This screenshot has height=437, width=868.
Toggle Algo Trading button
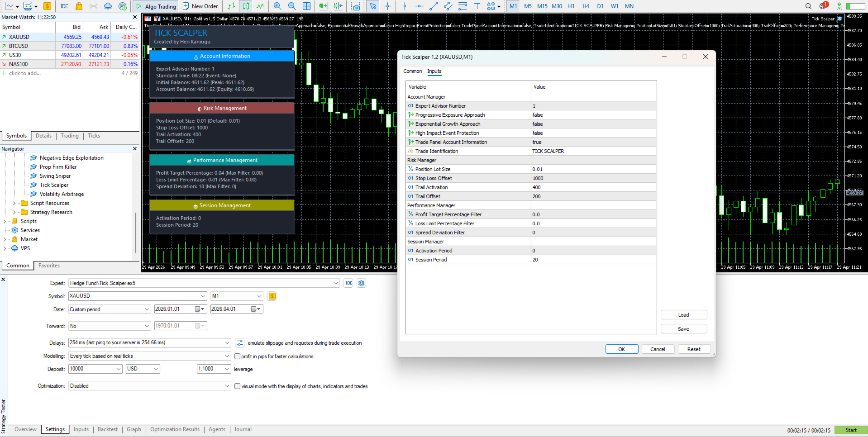point(156,6)
